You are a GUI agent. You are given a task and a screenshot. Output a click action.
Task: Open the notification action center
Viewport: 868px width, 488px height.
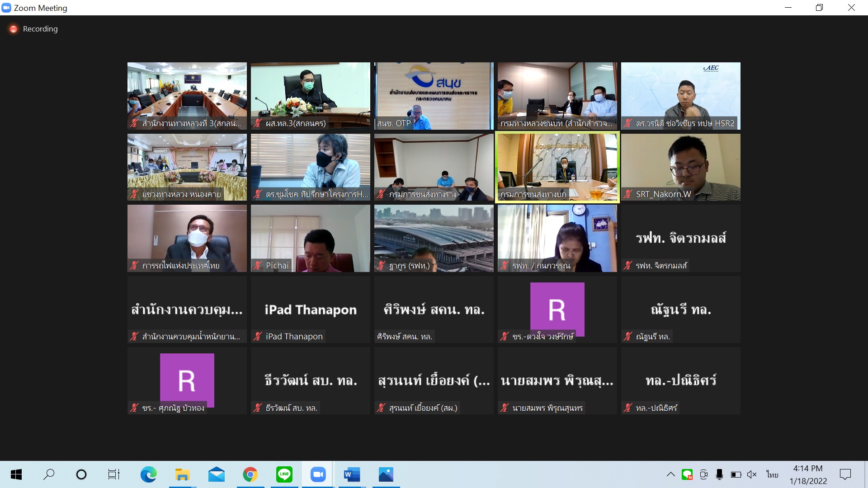click(845, 474)
